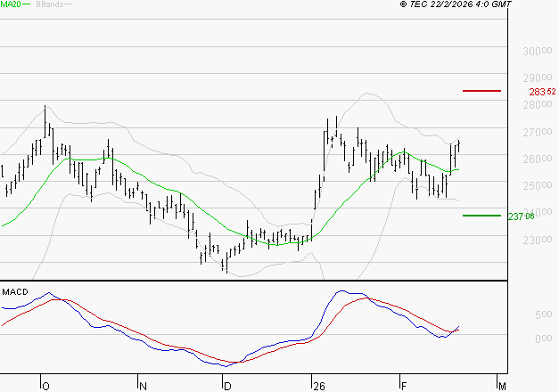Click the red resistance level line
559x392 pixels.
tap(481, 91)
